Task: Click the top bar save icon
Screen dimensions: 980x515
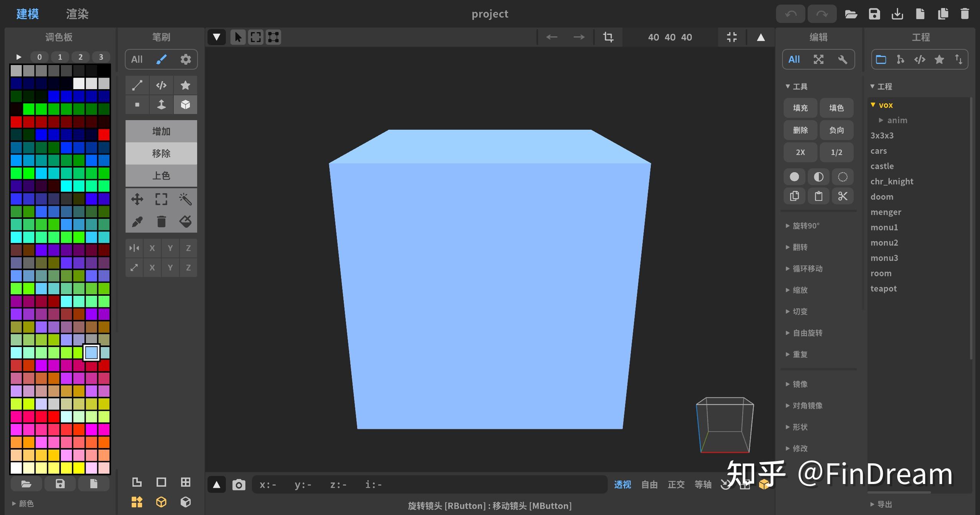Action: [874, 14]
